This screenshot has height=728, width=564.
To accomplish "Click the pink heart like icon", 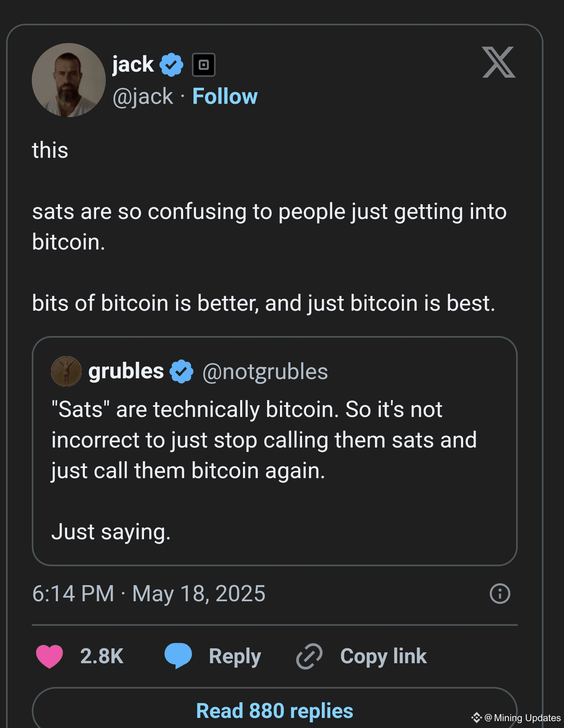I will (49, 656).
